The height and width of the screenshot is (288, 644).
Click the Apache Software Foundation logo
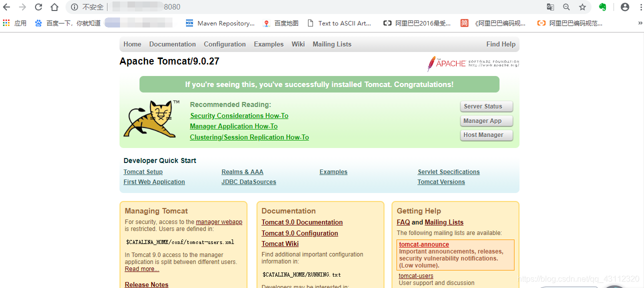473,63
